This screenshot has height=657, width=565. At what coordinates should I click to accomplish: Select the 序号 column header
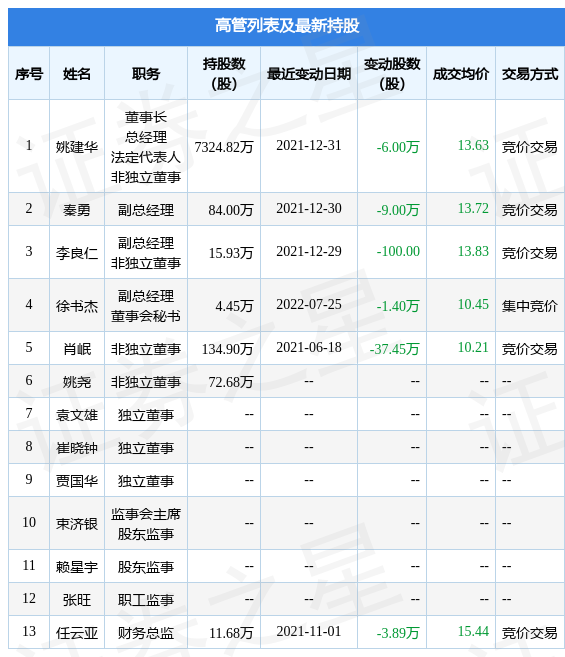pos(29,74)
